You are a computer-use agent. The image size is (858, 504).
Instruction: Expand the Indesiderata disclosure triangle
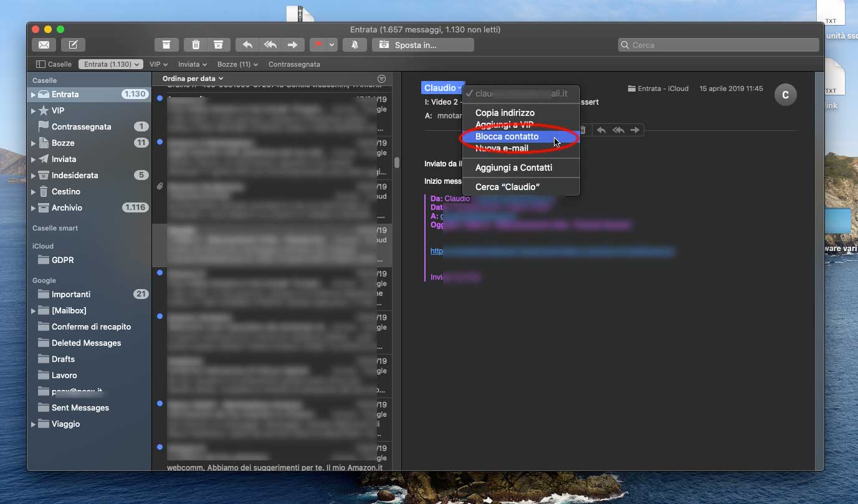click(x=33, y=176)
